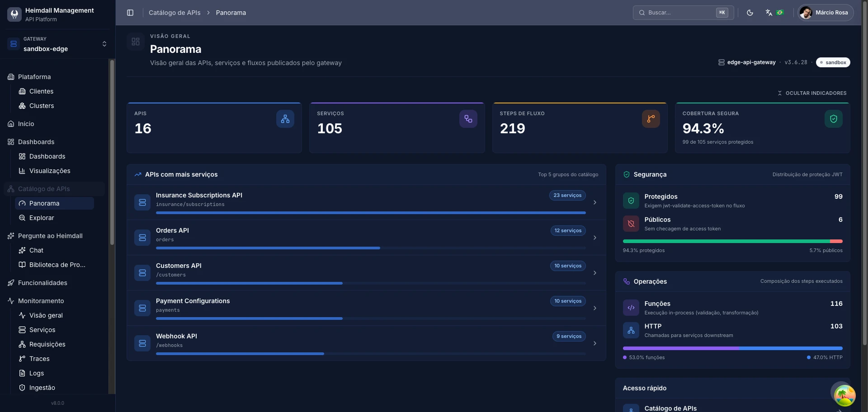Click the 23 serviços badge

coord(567,195)
